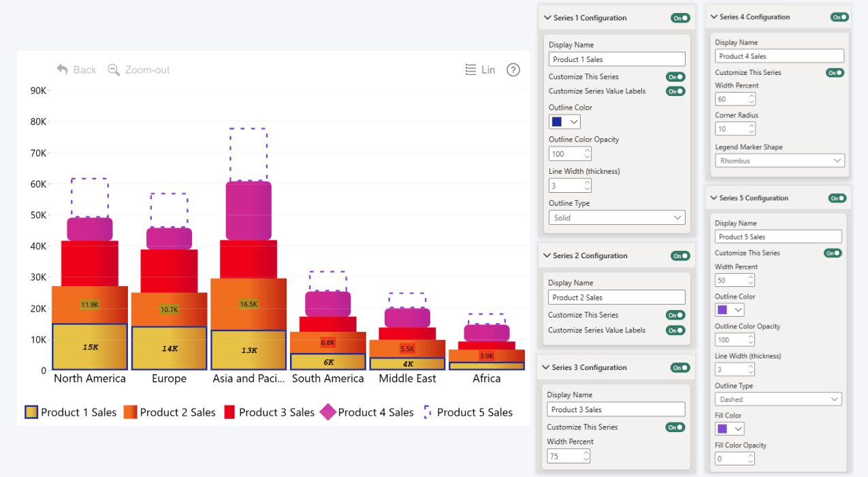Disable Customize Series Value Labels for Series 2
The height and width of the screenshot is (477, 868).
pos(675,330)
